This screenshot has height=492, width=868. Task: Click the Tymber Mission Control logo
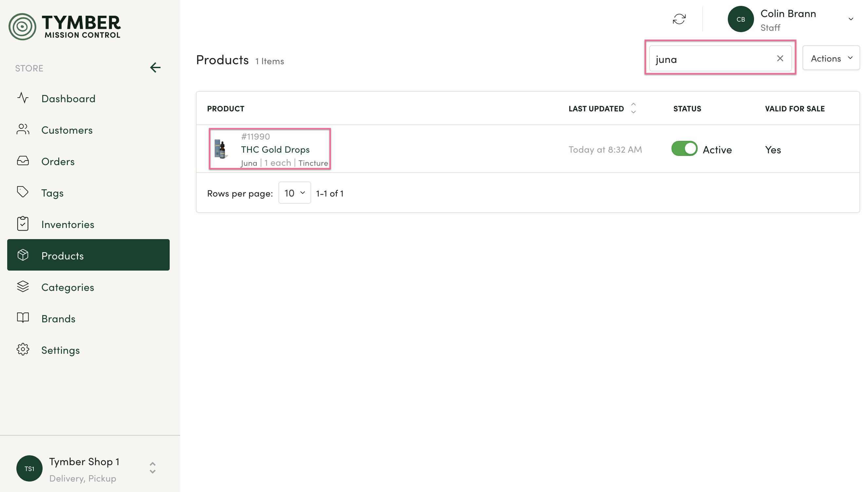coord(65,26)
